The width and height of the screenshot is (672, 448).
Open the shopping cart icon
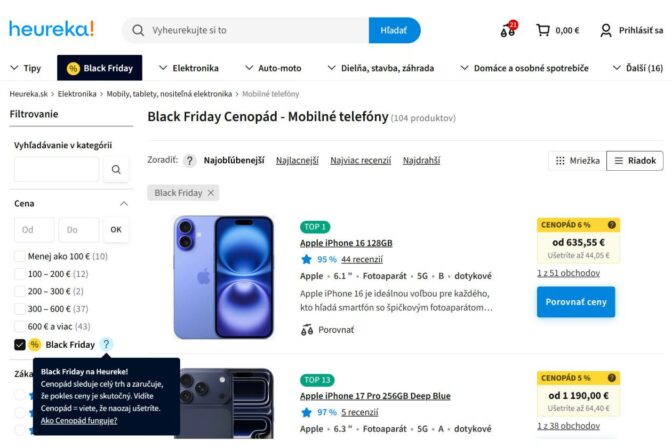[543, 30]
